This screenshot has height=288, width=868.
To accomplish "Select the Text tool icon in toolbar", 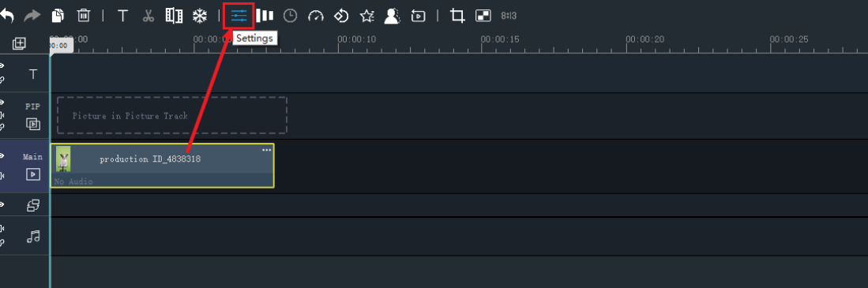I will coord(123,16).
